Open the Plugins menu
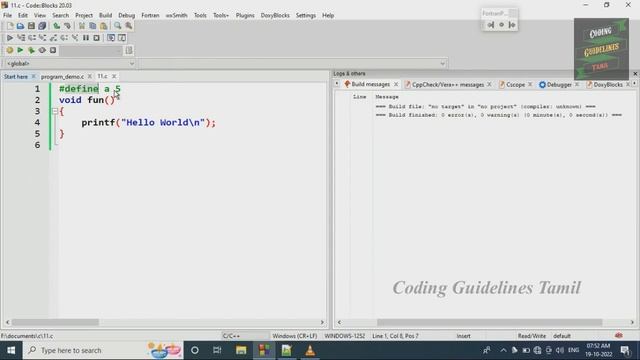 pos(245,15)
